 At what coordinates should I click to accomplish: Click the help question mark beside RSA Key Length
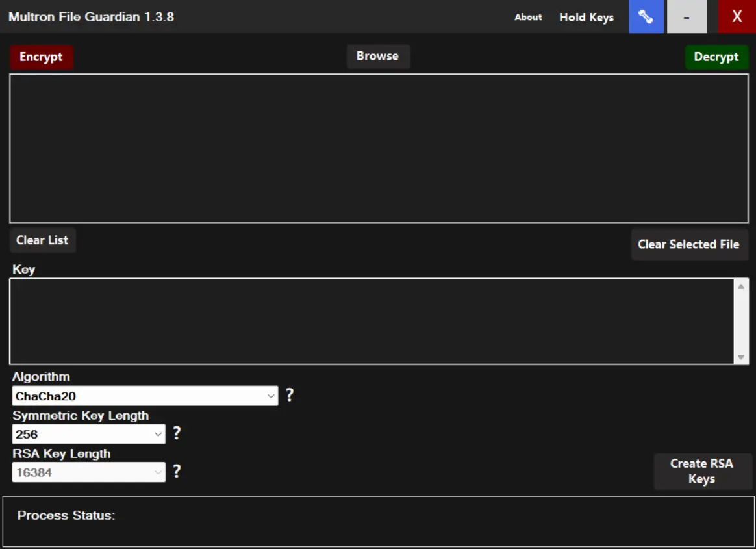pyautogui.click(x=177, y=471)
